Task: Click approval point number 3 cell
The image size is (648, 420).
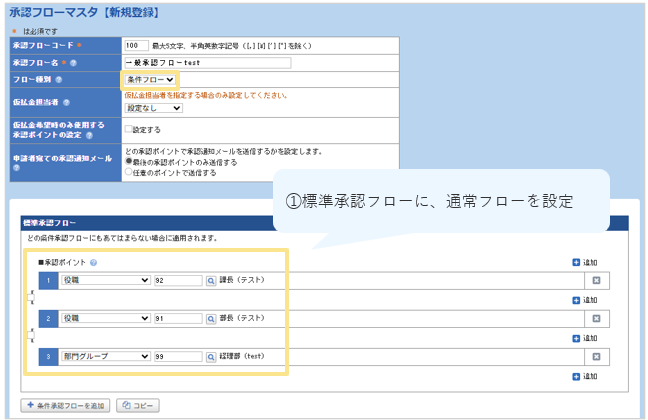Action: (48, 357)
